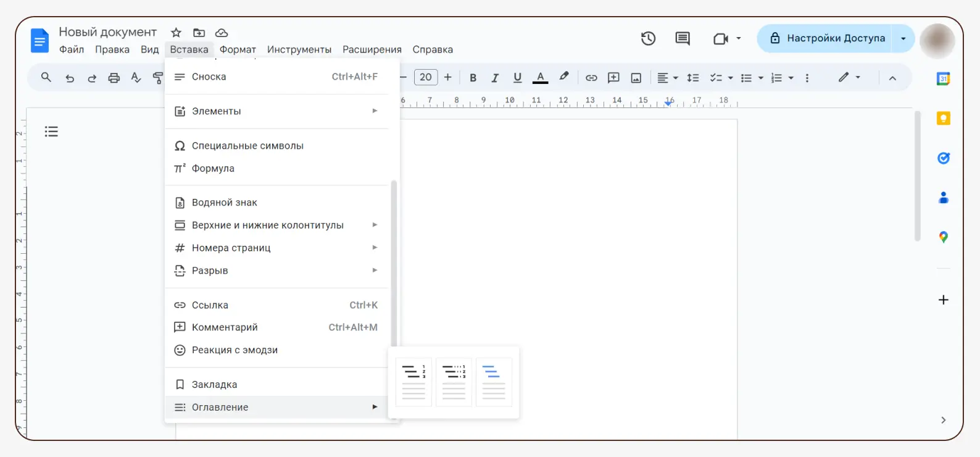Show document outline list icon
Image resolution: width=980 pixels, height=457 pixels.
[x=51, y=132]
